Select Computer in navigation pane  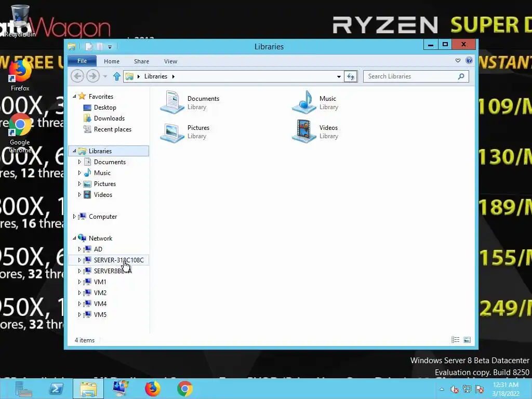click(102, 217)
